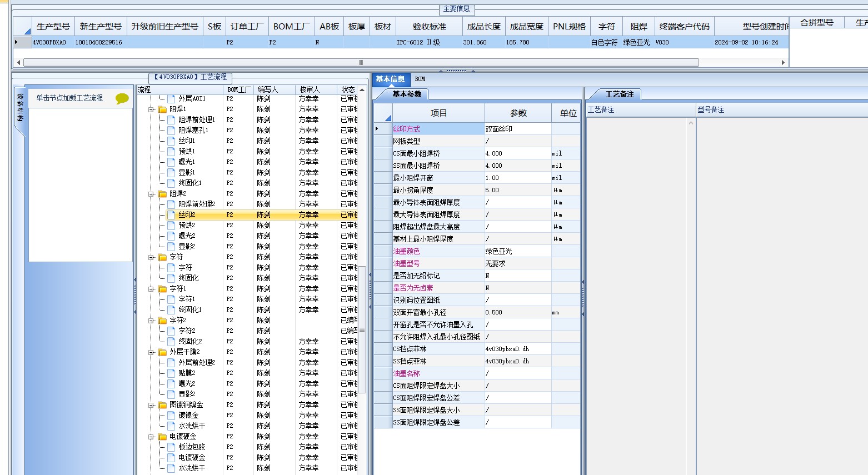Click the 成品长度 column header

[483, 26]
